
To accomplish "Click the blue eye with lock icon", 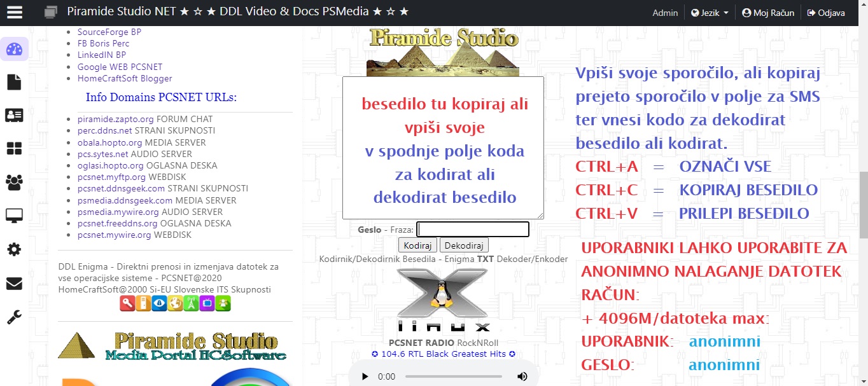I will 159,304.
